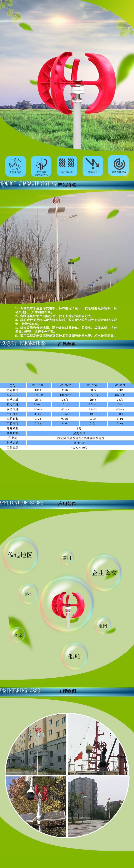Select the low failure rate icon (故障率低)

93,166
